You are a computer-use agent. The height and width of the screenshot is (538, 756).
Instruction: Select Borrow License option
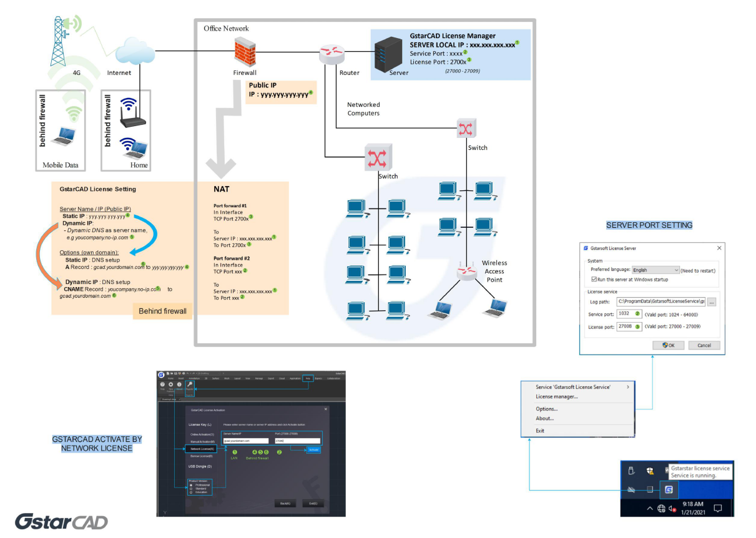click(x=201, y=456)
